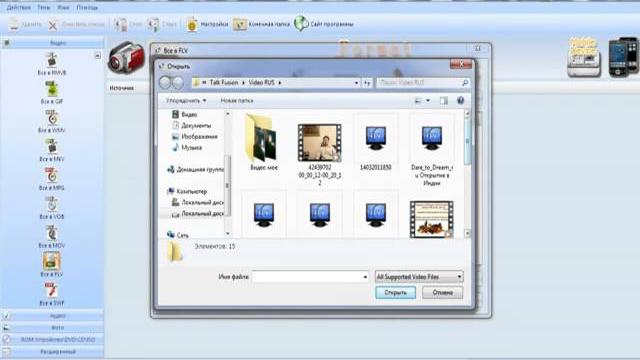Click the Talk Fusion breadcrumb segment
The height and width of the screenshot is (360, 640).
click(x=224, y=82)
